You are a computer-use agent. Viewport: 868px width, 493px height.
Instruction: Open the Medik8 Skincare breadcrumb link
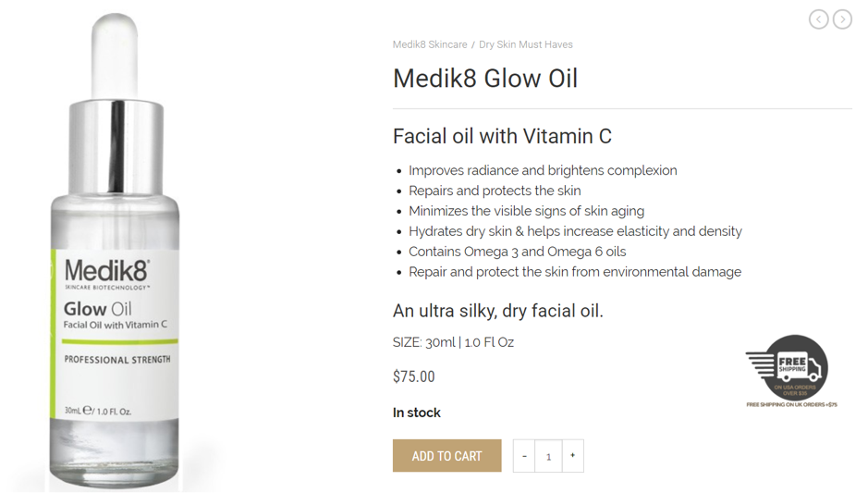click(x=430, y=44)
